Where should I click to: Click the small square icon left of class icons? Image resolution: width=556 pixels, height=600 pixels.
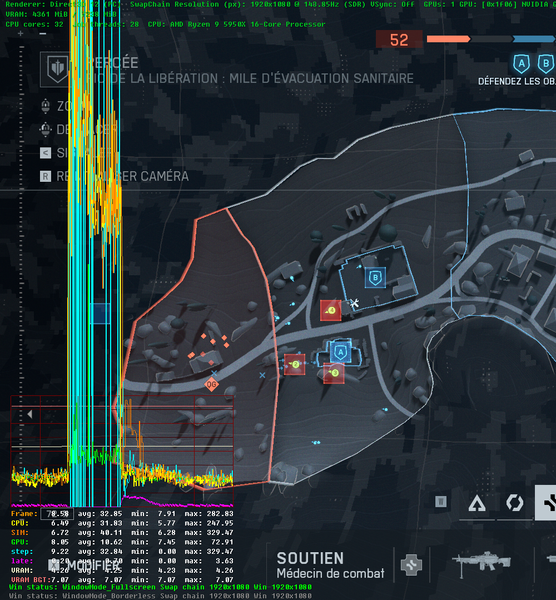click(x=441, y=502)
